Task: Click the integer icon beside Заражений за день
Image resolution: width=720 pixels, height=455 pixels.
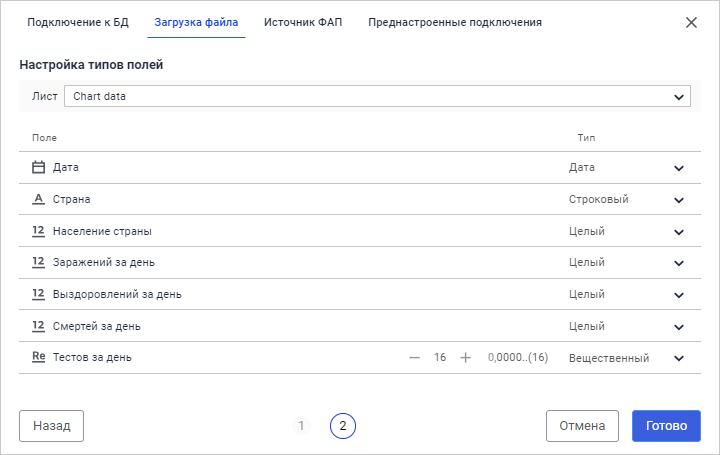Action: click(x=39, y=262)
